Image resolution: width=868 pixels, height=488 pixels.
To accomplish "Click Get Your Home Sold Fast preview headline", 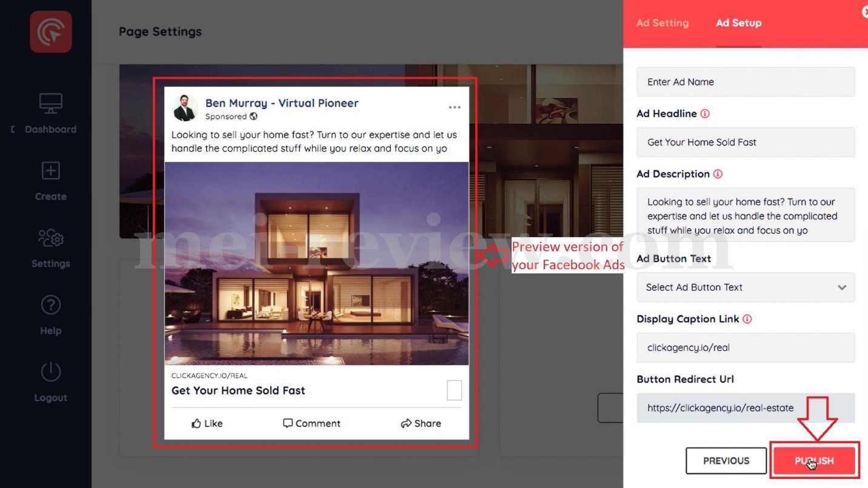I will (238, 390).
